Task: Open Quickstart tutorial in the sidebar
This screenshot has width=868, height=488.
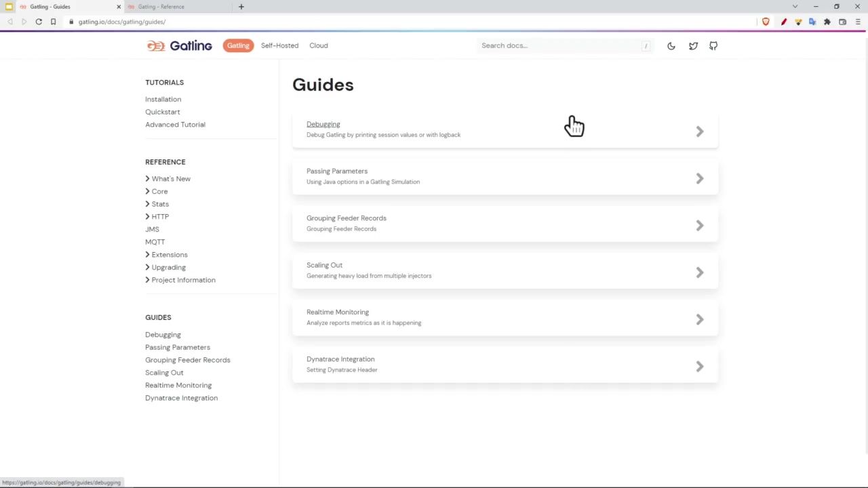Action: [163, 112]
